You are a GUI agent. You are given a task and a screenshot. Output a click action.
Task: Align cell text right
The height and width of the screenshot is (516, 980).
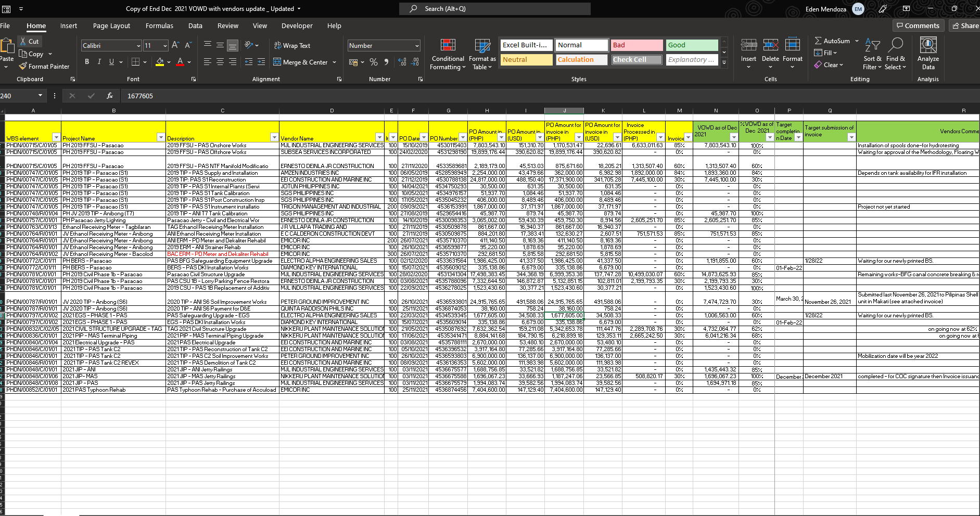233,62
